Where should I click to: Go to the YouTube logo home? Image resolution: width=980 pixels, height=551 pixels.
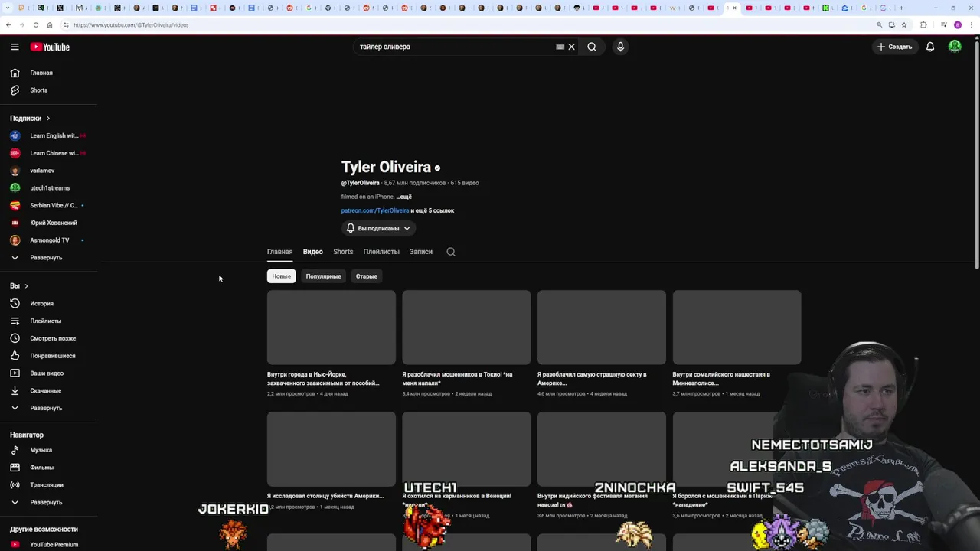(x=50, y=47)
